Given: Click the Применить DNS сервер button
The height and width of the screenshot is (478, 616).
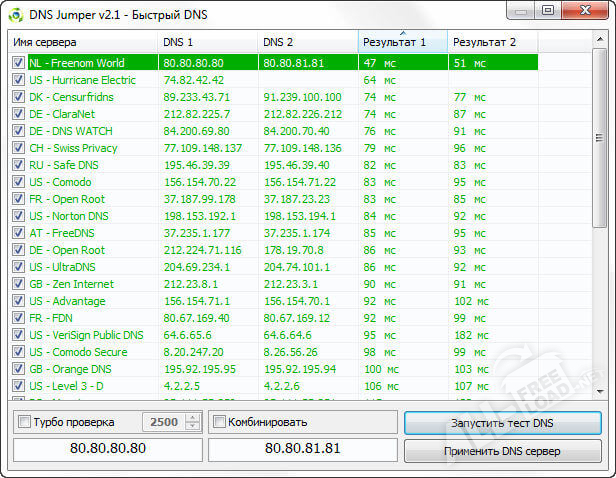Looking at the screenshot, I should [502, 451].
